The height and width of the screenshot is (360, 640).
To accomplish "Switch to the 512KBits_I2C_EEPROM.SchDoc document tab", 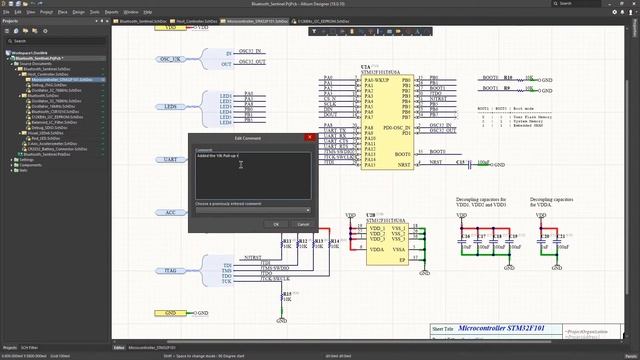I will pyautogui.click(x=320, y=21).
